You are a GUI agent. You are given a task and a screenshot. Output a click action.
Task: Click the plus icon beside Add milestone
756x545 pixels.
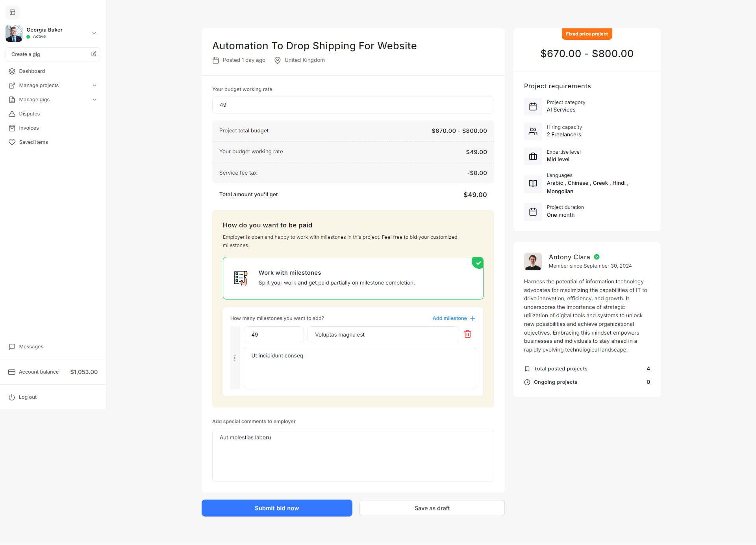(472, 318)
